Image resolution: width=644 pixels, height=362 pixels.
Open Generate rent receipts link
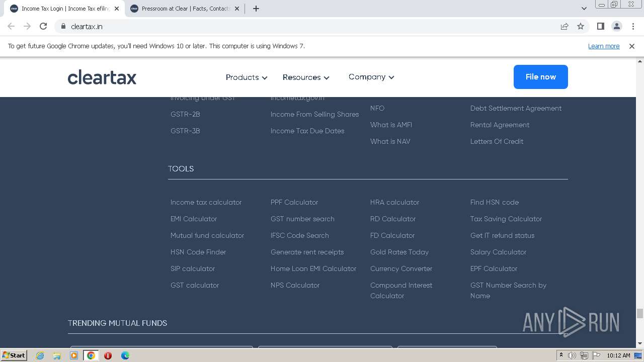(307, 252)
